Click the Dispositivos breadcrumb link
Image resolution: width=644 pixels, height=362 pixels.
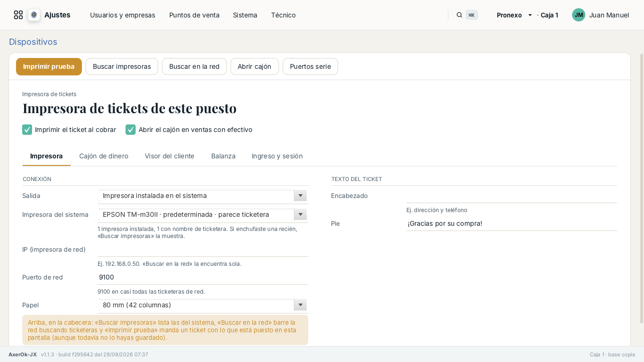pos(33,42)
